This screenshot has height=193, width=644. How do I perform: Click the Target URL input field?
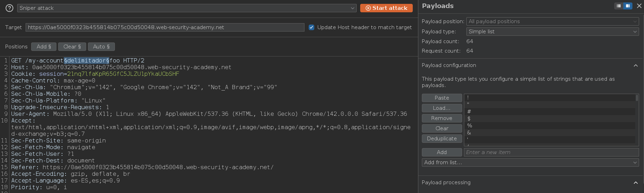(x=165, y=27)
